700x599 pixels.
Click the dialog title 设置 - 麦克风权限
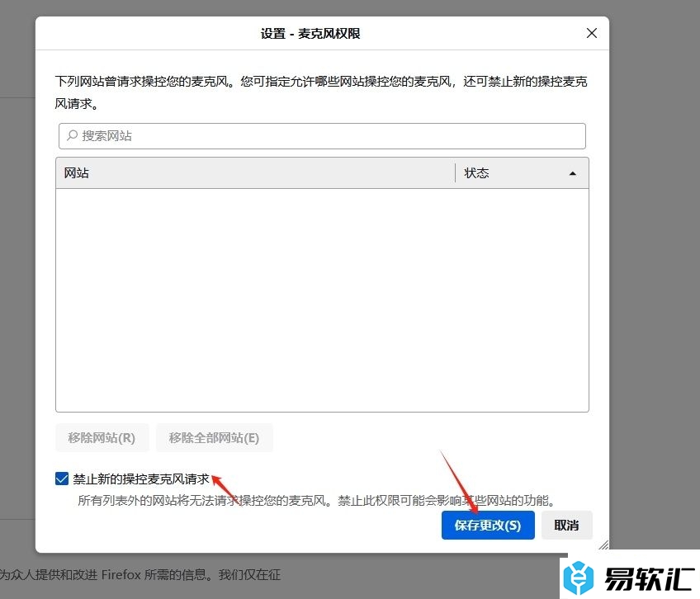(x=310, y=34)
